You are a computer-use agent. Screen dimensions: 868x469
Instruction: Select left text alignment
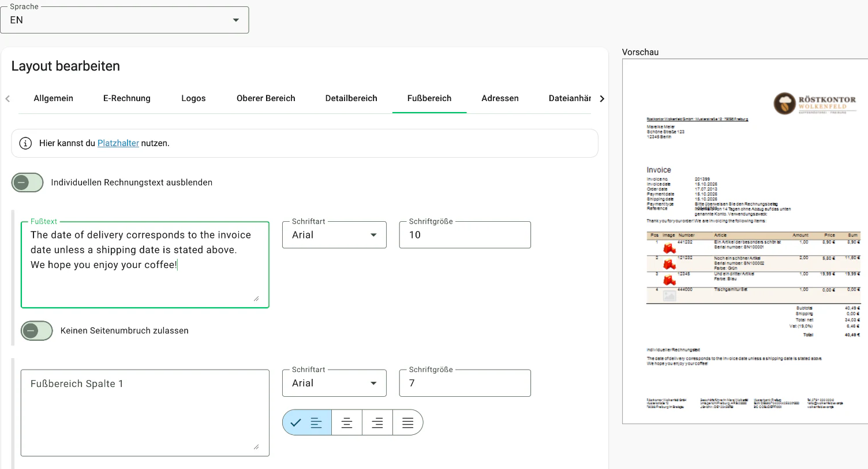pyautogui.click(x=307, y=423)
